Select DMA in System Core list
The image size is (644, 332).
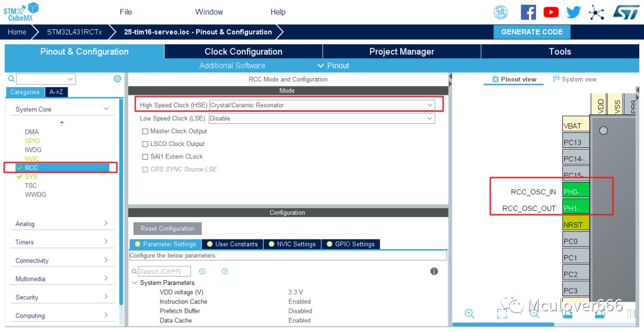pyautogui.click(x=32, y=132)
